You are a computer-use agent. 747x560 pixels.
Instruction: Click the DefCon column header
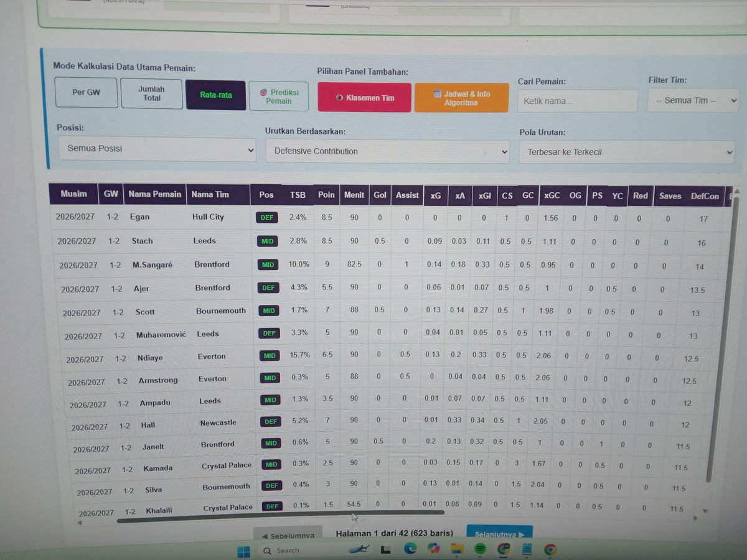[705, 196]
